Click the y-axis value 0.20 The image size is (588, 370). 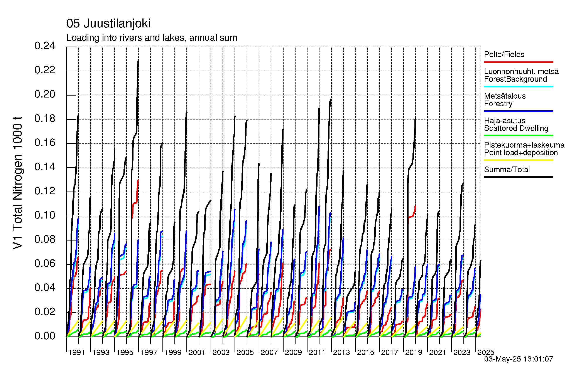45,94
